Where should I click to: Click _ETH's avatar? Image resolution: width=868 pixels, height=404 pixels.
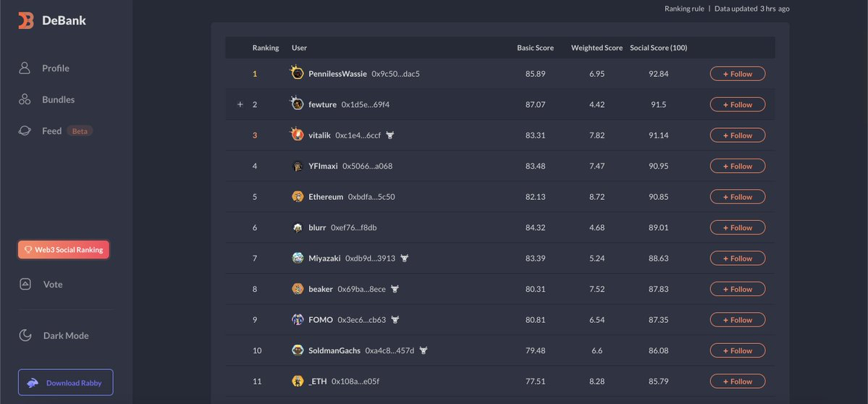[298, 381]
